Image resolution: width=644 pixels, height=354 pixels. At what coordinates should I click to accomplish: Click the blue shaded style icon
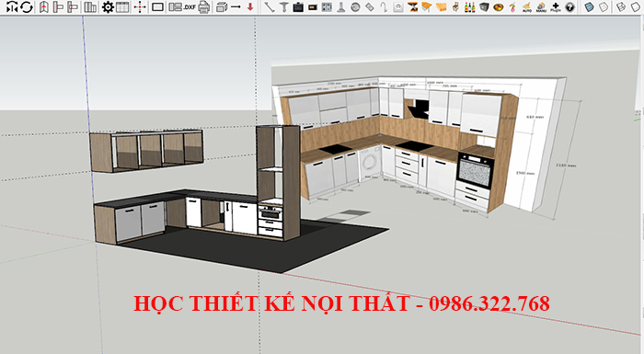[x=590, y=6]
